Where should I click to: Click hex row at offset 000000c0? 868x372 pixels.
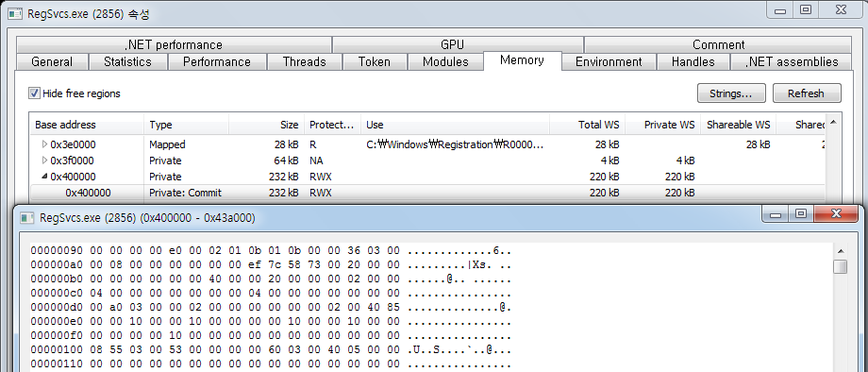tap(271, 293)
